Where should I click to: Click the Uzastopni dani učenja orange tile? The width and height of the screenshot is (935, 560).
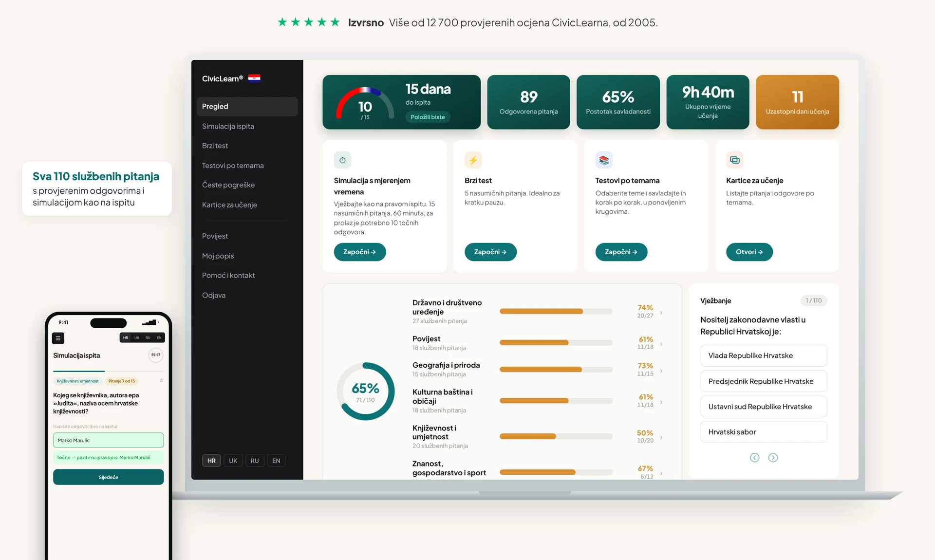pyautogui.click(x=797, y=102)
